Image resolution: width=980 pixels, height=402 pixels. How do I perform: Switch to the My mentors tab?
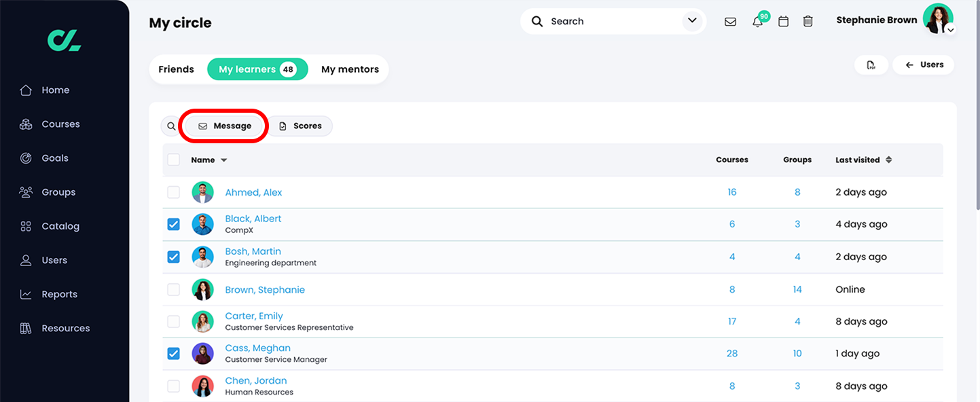[x=349, y=69]
